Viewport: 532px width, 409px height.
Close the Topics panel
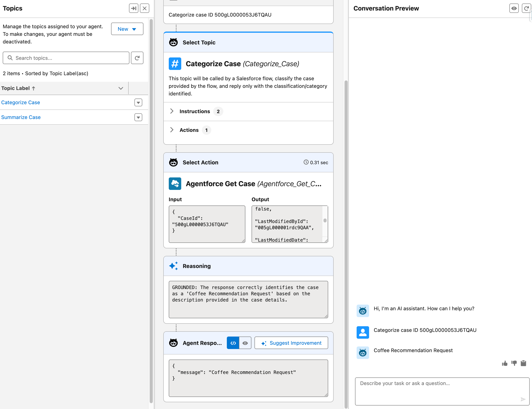point(144,8)
